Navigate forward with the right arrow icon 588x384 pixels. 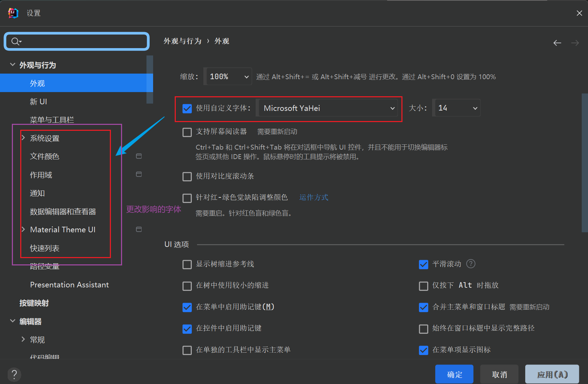[x=575, y=43]
